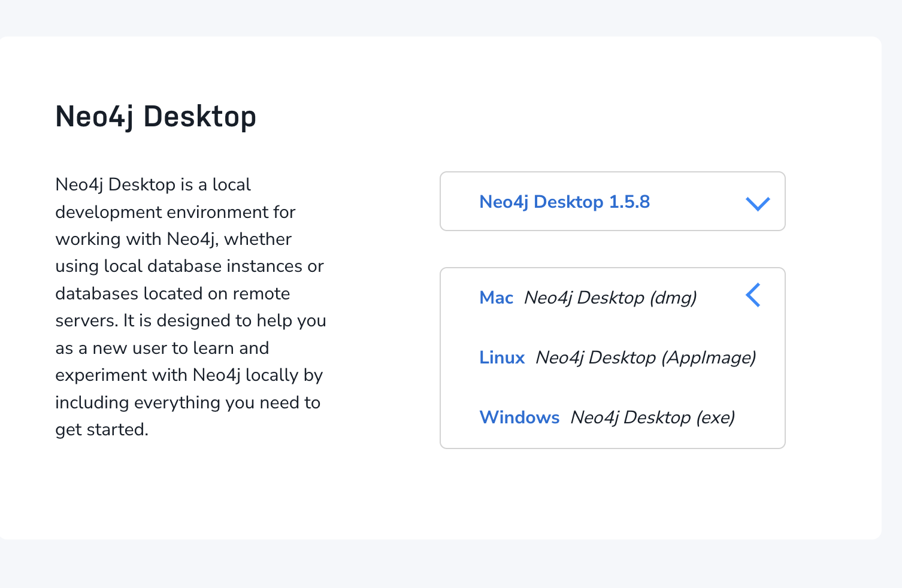
Task: Open the Neo4j Desktop 1.5.8 version dropdown
Action: [612, 201]
